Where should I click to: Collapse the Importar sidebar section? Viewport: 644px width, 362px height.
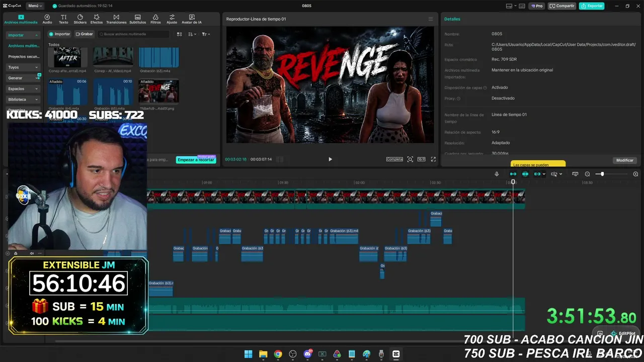click(x=23, y=35)
